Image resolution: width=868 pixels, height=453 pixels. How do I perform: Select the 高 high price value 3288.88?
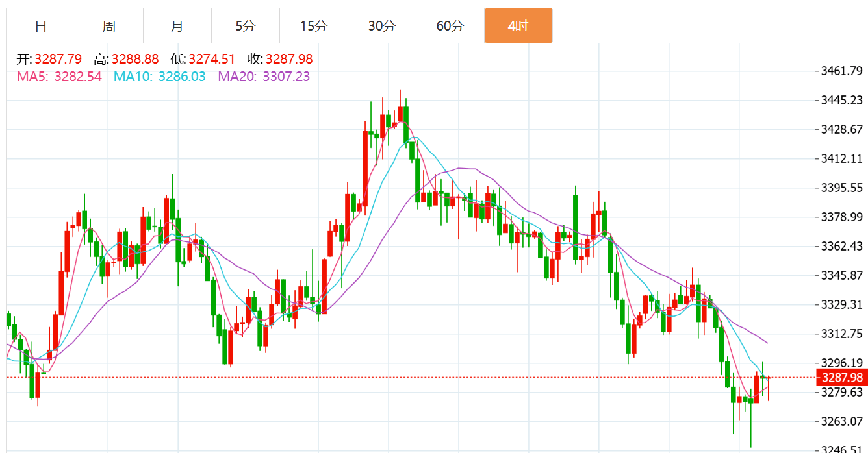pos(135,60)
